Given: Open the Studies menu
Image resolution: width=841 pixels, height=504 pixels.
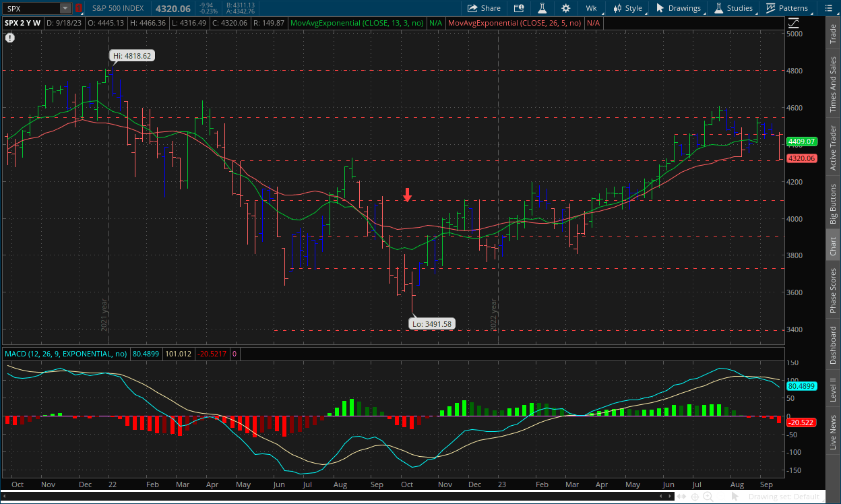Looking at the screenshot, I should point(733,8).
